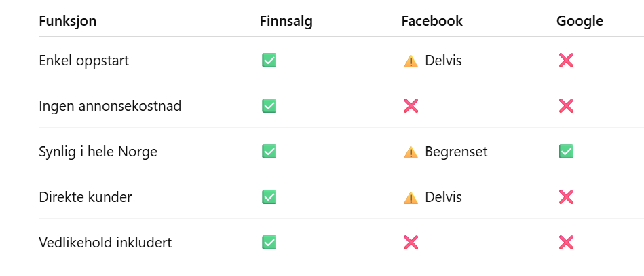644x276 pixels.
Task: Click the warning icon beside Begrenset
Action: coord(411,152)
